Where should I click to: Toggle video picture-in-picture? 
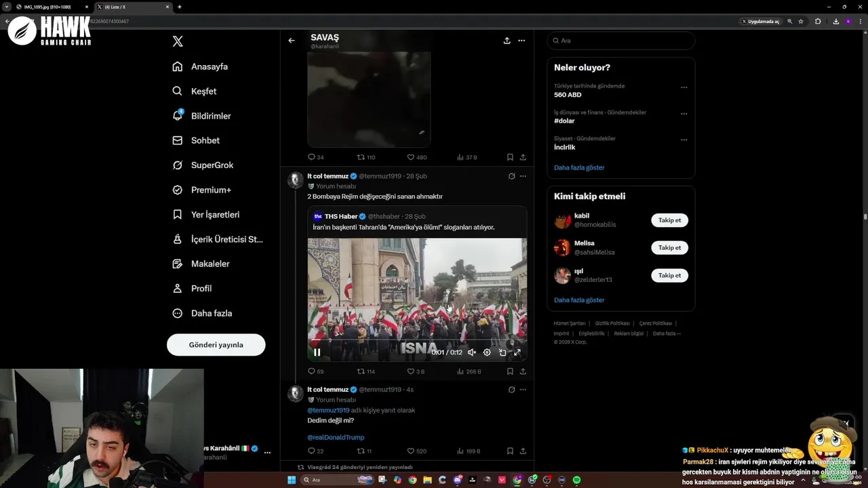502,352
